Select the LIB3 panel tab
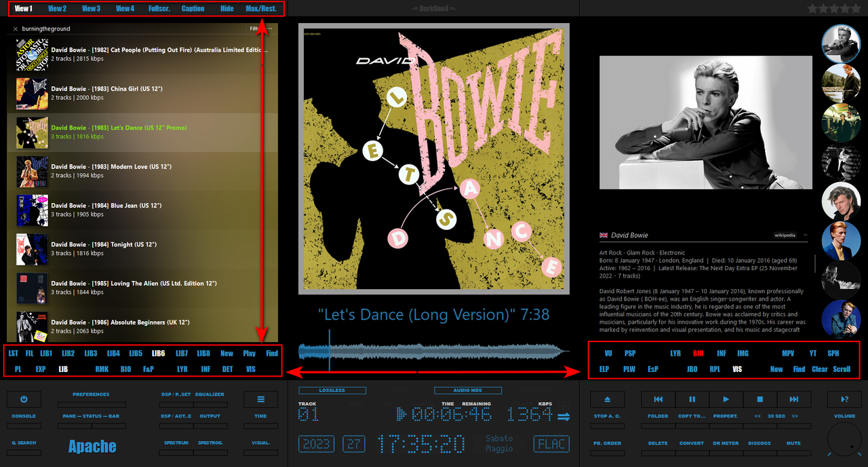Viewport: 868px width, 467px height. [91, 354]
